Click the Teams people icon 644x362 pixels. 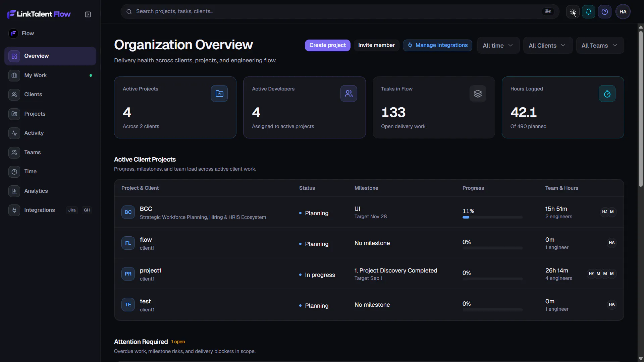pos(14,153)
